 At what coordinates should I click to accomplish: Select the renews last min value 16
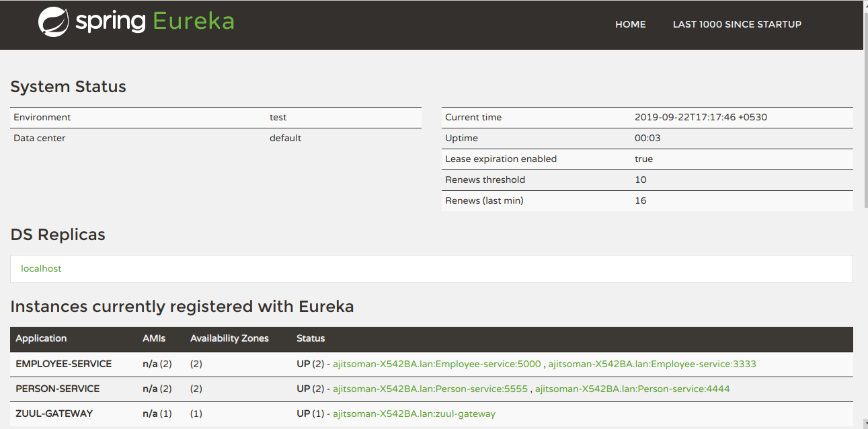coord(640,200)
